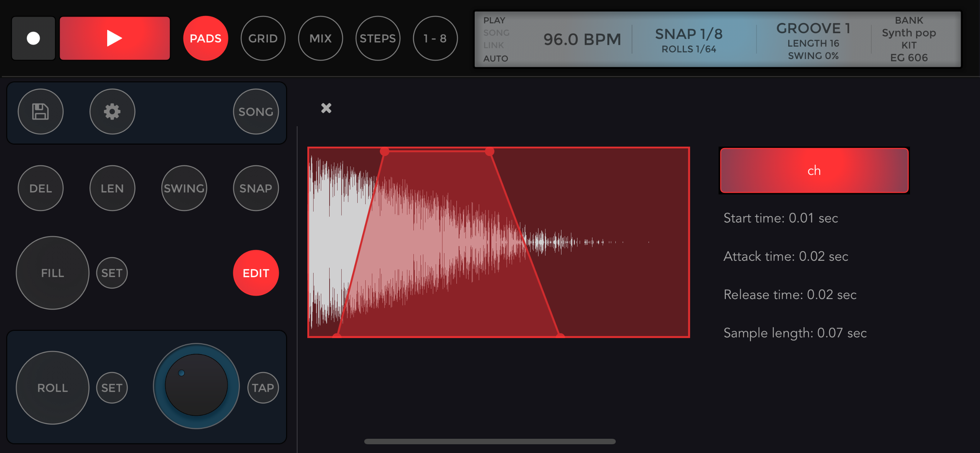Open the SONG mode
The height and width of the screenshot is (453, 980).
tap(256, 112)
